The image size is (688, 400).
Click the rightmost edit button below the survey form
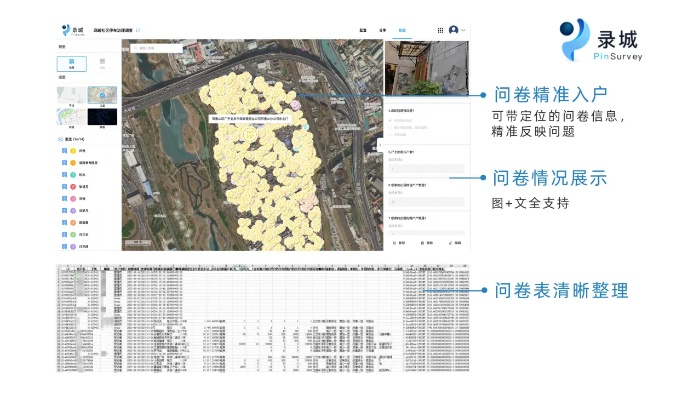pos(455,243)
